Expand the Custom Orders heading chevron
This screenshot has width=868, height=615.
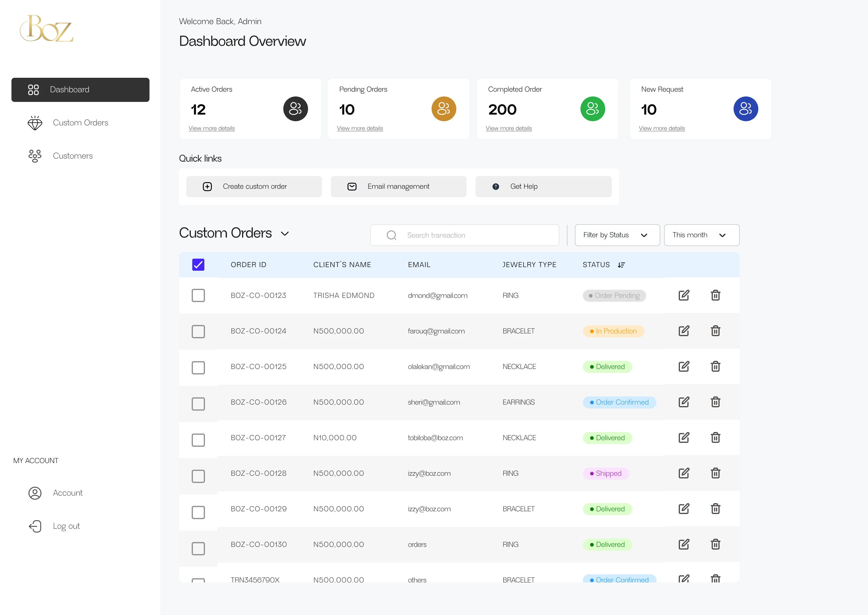click(285, 234)
